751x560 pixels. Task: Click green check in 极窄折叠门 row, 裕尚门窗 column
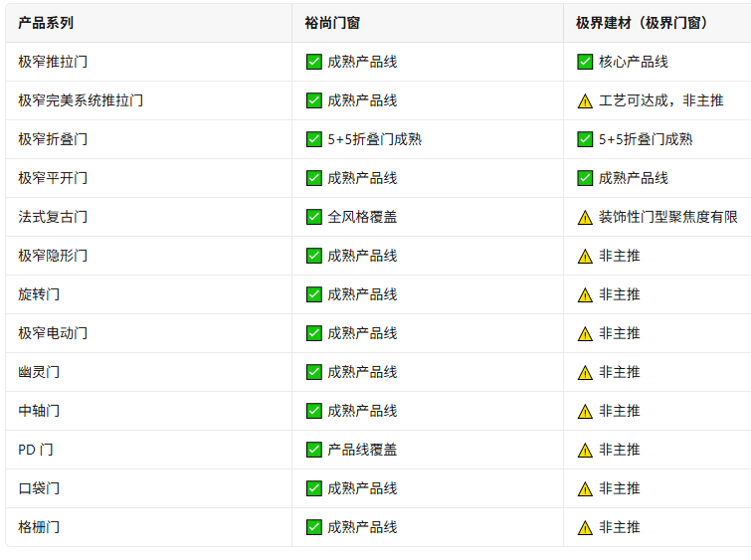313,139
